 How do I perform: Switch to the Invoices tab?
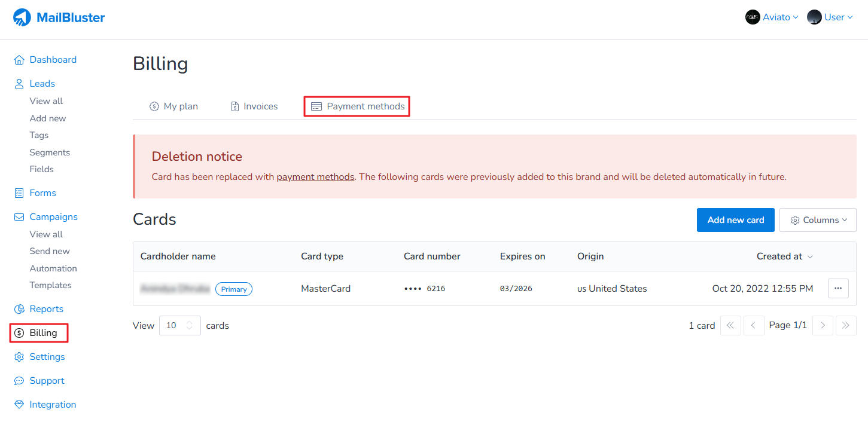tap(254, 106)
